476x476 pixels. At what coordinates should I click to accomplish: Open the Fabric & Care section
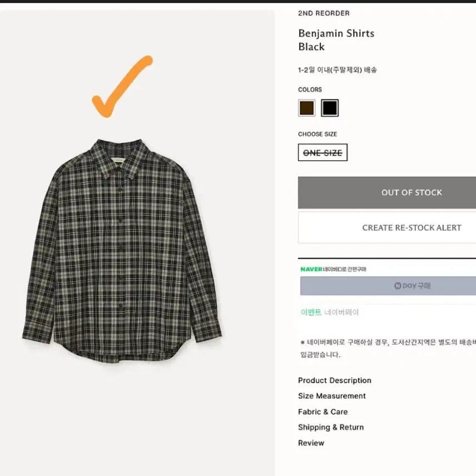[323, 411]
